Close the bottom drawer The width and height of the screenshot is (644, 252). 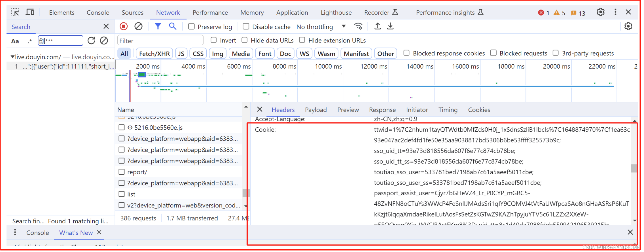[630, 232]
